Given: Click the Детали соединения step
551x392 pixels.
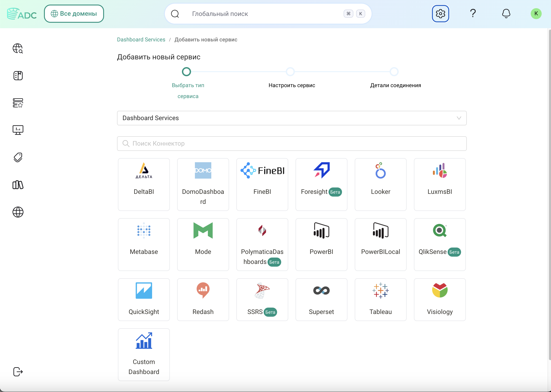Looking at the screenshot, I should (395, 78).
